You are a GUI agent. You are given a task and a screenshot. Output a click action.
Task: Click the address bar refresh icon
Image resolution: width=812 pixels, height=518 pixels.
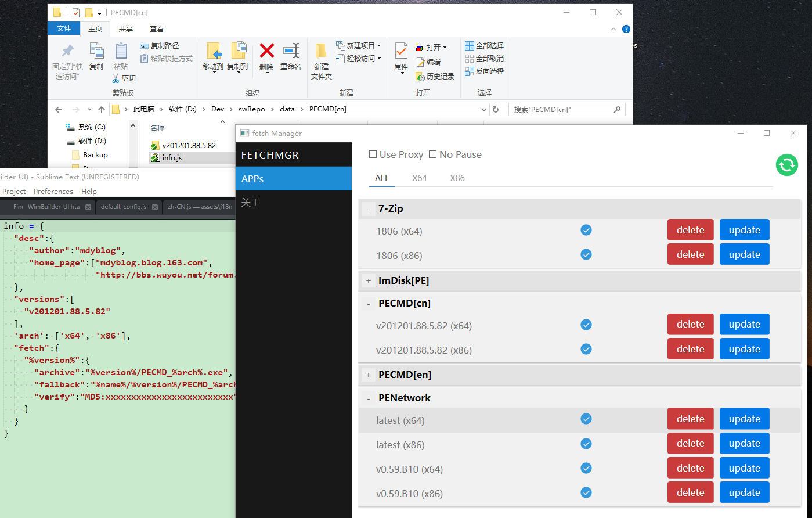(x=496, y=109)
